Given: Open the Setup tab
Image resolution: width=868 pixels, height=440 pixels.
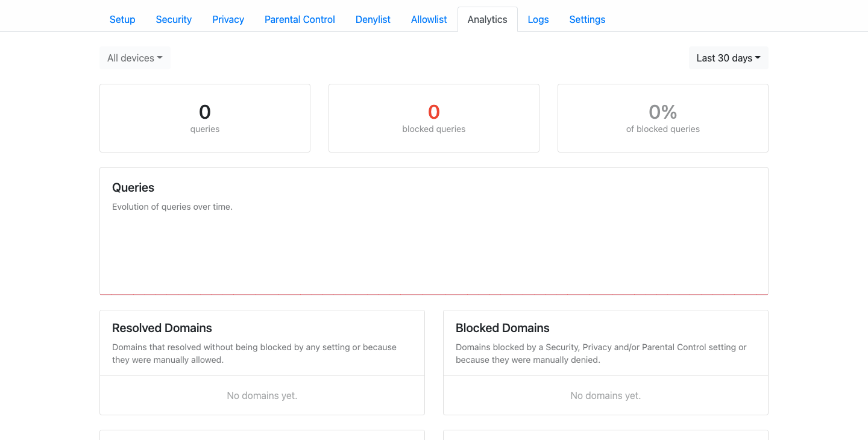Looking at the screenshot, I should 122,19.
